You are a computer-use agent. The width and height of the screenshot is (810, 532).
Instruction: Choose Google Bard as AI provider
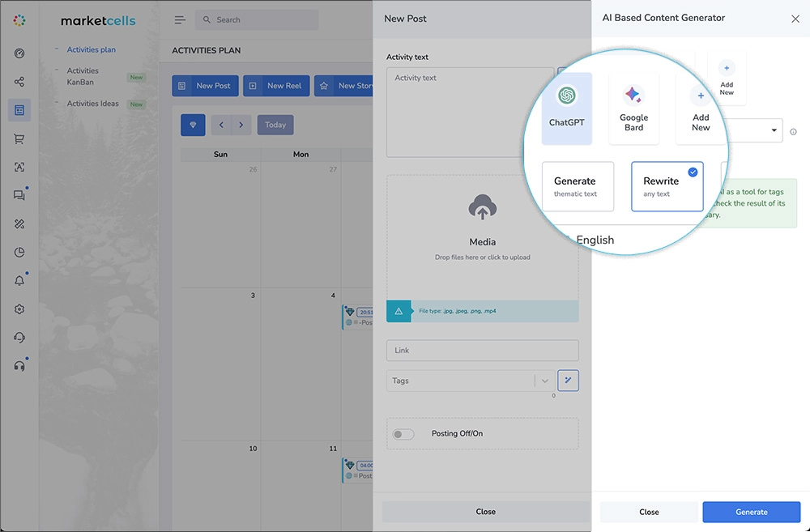tap(633, 108)
